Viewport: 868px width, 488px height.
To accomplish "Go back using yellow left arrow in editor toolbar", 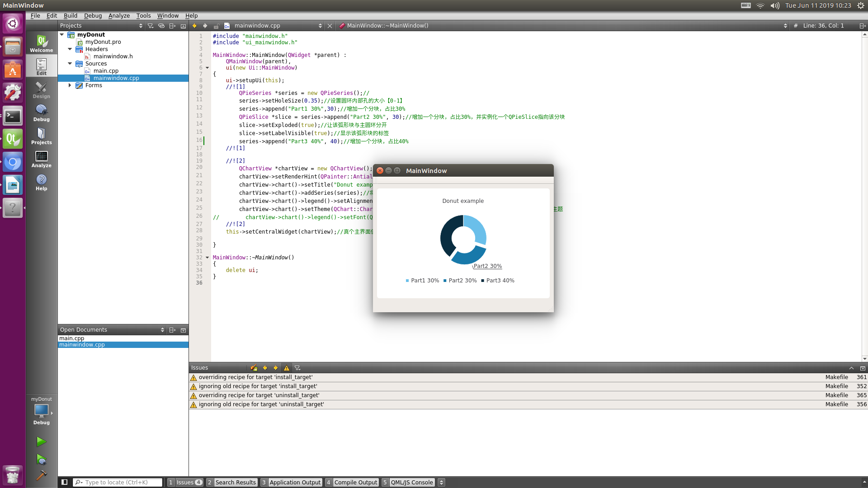I will [x=194, y=26].
